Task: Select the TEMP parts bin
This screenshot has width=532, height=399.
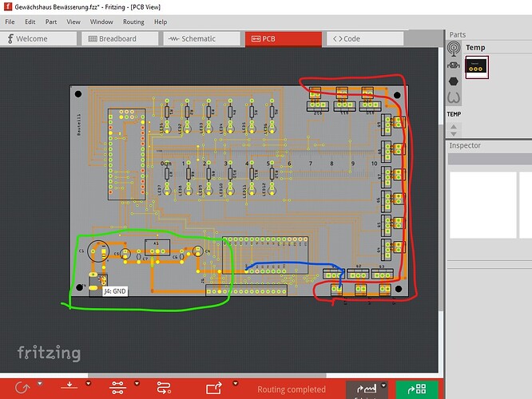Action: click(454, 114)
